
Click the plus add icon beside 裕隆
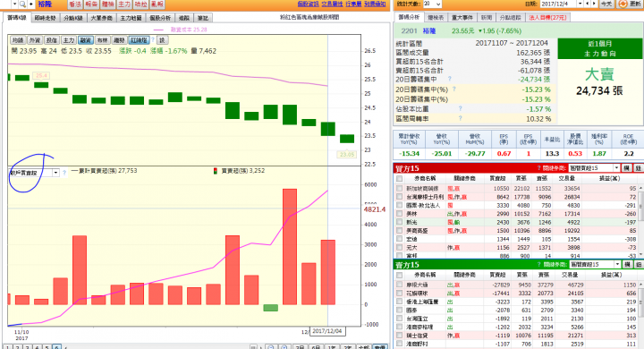31,4
